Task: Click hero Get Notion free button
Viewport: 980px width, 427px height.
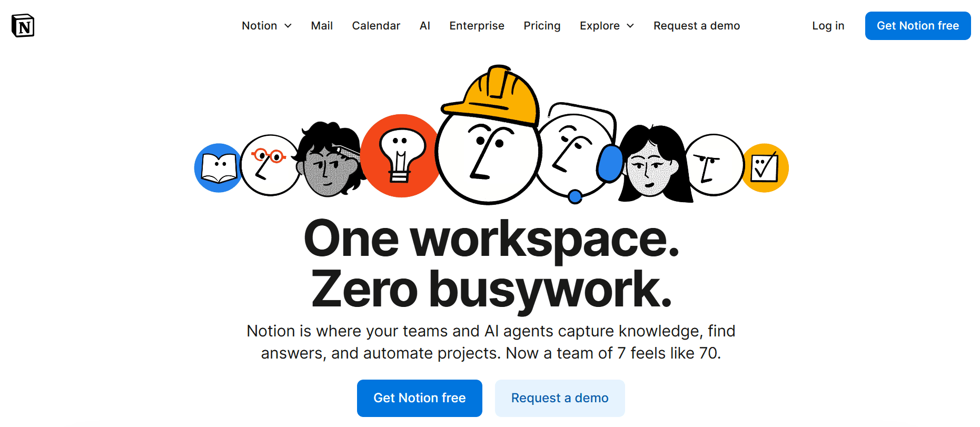Action: 420,398
